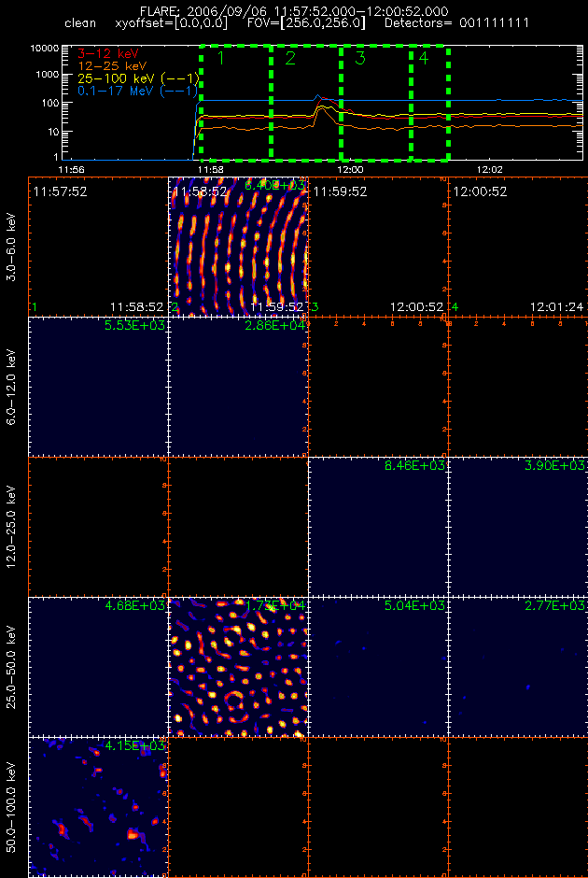
Task: Click the 12:01:24 end time label
Action: click(x=557, y=307)
